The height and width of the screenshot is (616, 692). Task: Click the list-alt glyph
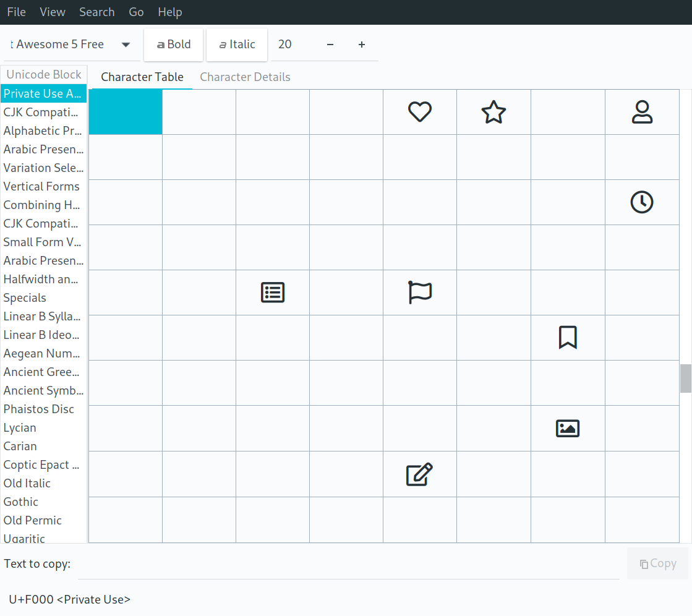tap(273, 292)
